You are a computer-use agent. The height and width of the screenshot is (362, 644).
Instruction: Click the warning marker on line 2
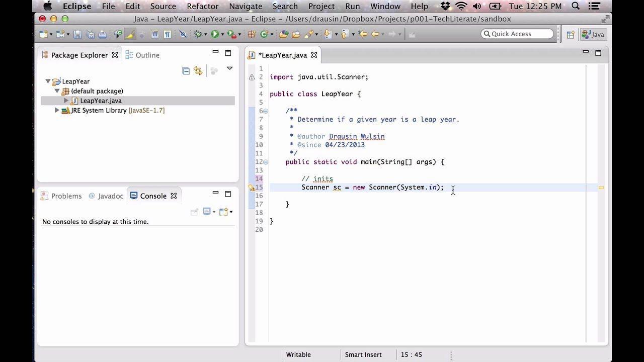point(251,77)
